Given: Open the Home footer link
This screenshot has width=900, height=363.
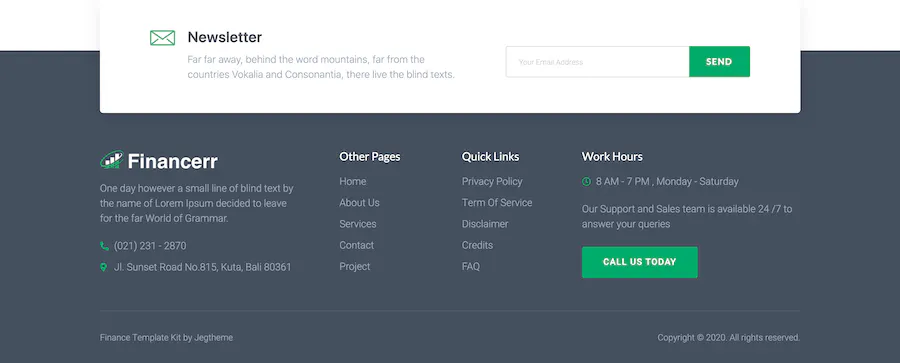Looking at the screenshot, I should tap(352, 182).
